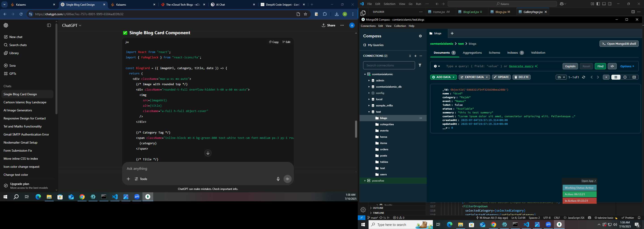Switch to Validation tab
Image resolution: width=644 pixels, height=229 pixels.
pos(538,53)
